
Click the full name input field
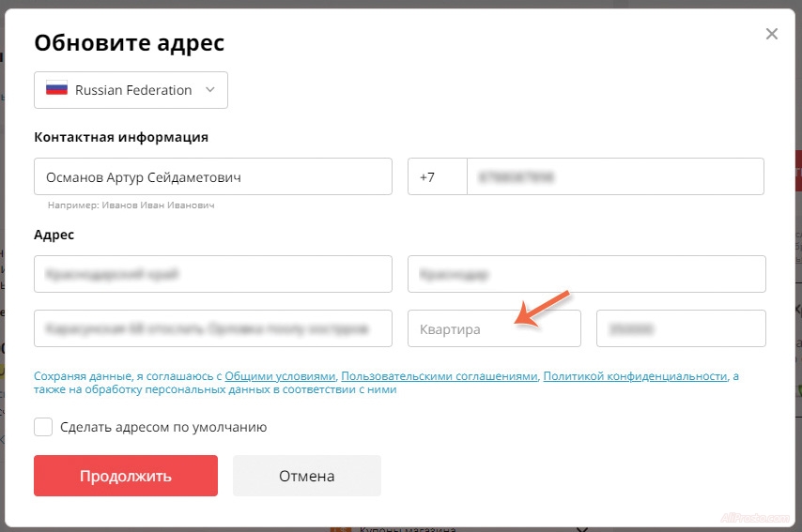[x=212, y=176]
